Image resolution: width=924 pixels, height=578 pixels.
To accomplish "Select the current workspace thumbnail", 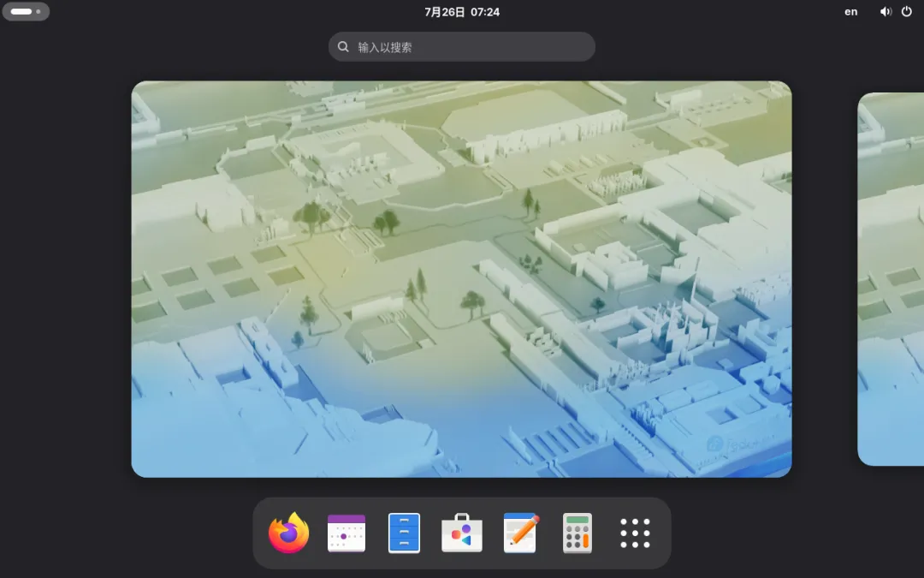I will point(461,279).
